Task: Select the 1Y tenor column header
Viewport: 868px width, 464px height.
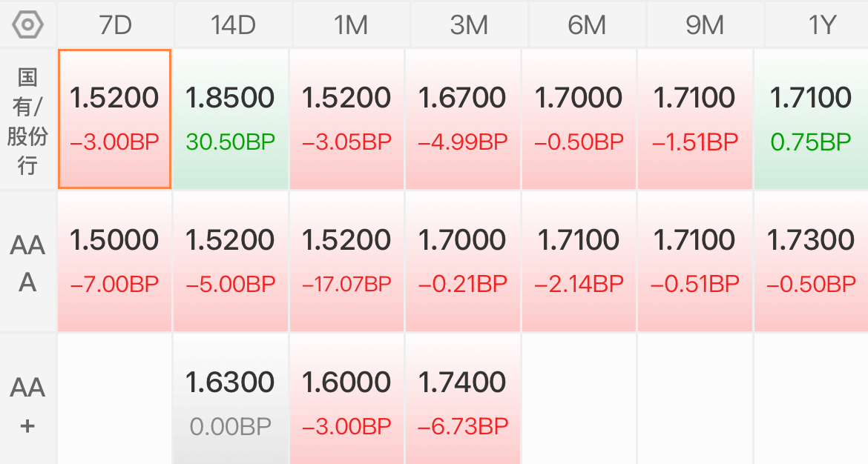Action: coord(816,25)
